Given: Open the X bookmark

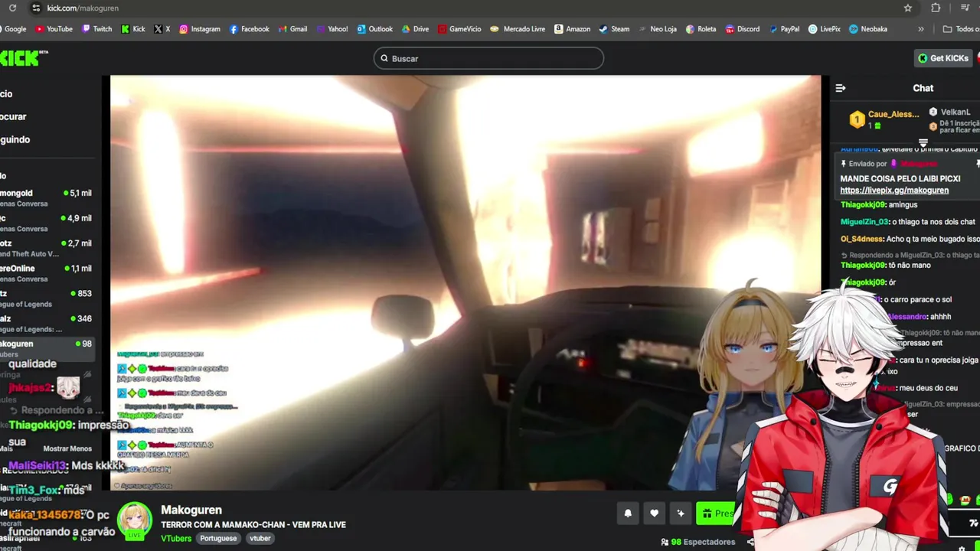Looking at the screenshot, I should tap(162, 29).
